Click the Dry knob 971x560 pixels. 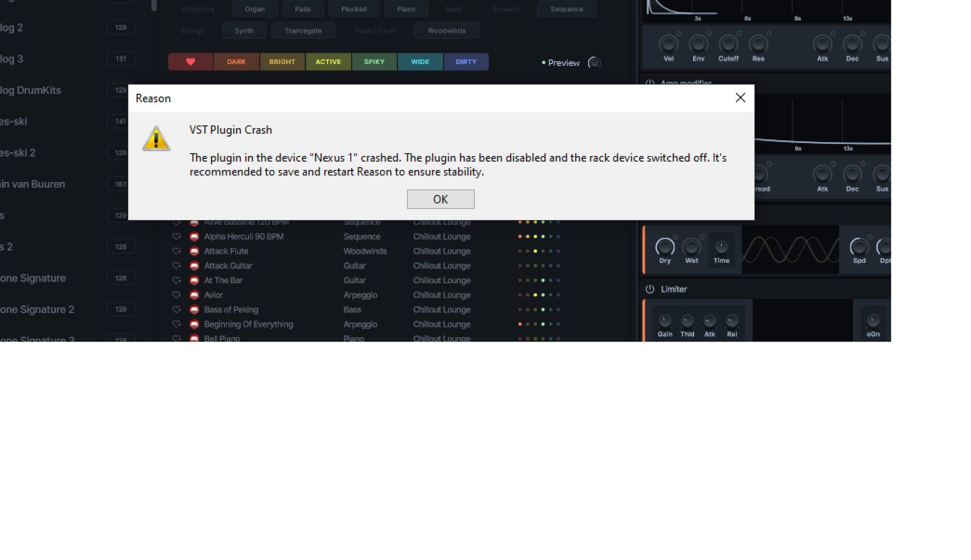[x=664, y=246]
